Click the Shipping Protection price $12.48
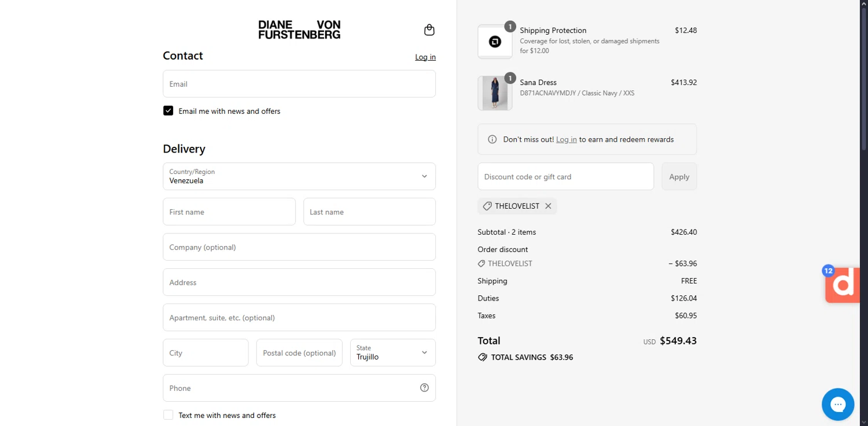The image size is (868, 426). click(686, 30)
